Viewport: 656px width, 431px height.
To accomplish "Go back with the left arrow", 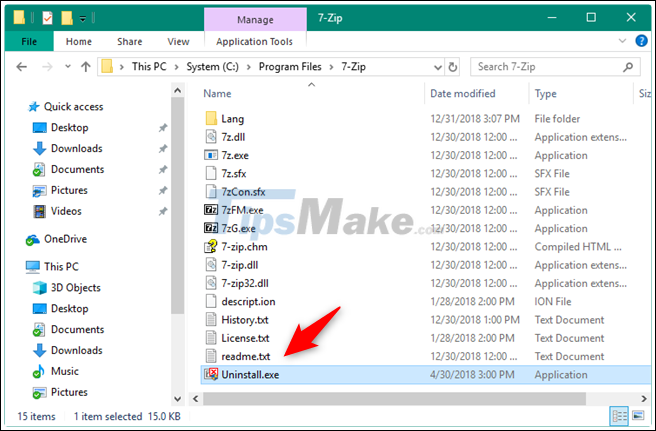I will pyautogui.click(x=22, y=67).
